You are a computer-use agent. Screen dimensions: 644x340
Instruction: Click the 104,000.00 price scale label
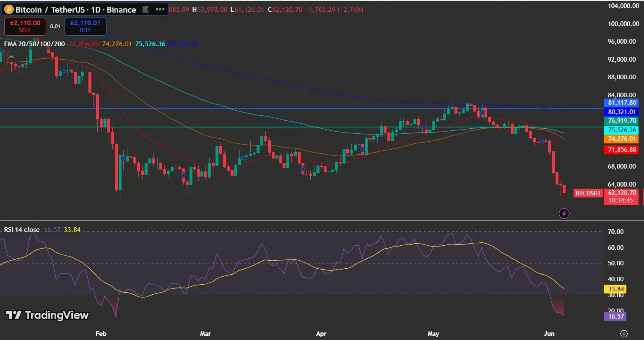pos(623,6)
